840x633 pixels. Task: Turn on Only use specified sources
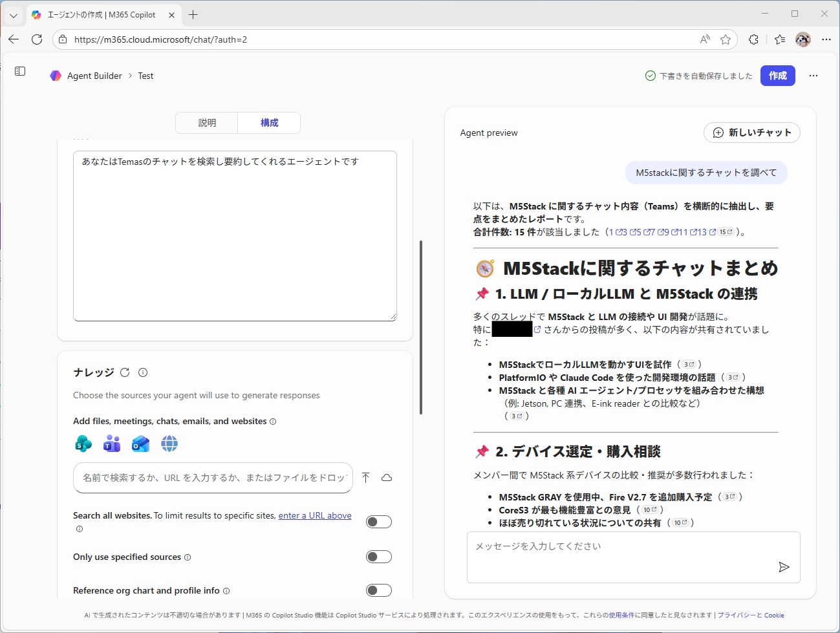tap(379, 557)
